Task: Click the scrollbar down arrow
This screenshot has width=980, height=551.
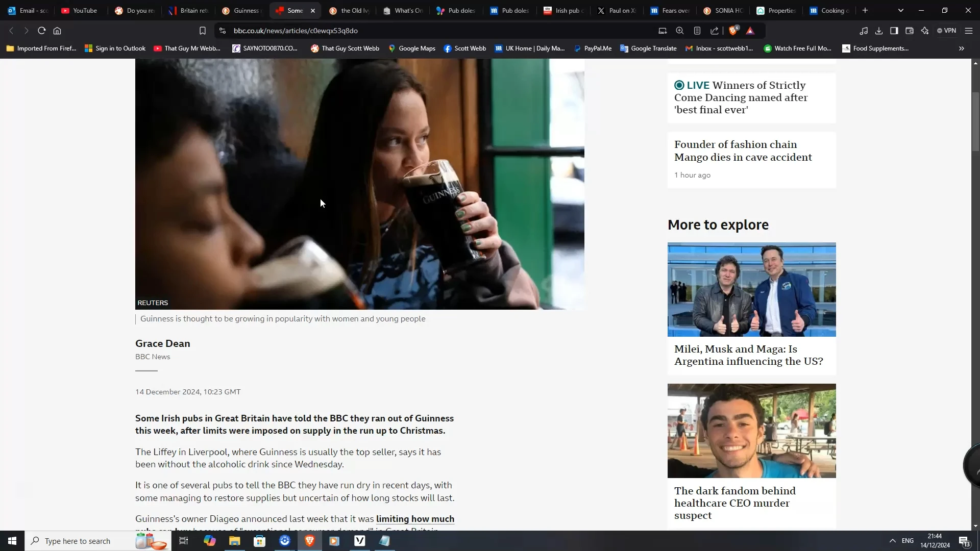Action: click(975, 526)
